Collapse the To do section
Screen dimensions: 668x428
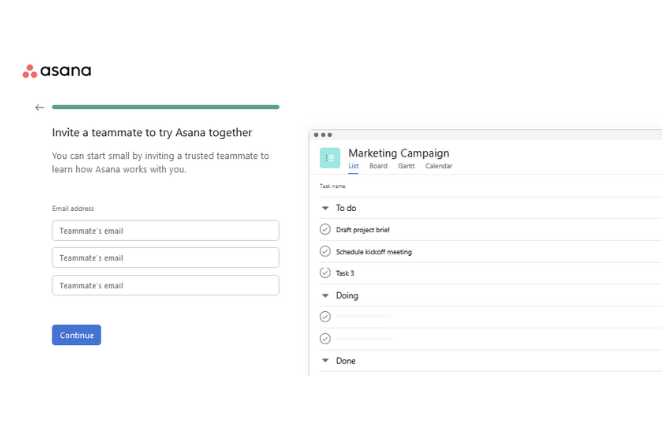point(325,208)
